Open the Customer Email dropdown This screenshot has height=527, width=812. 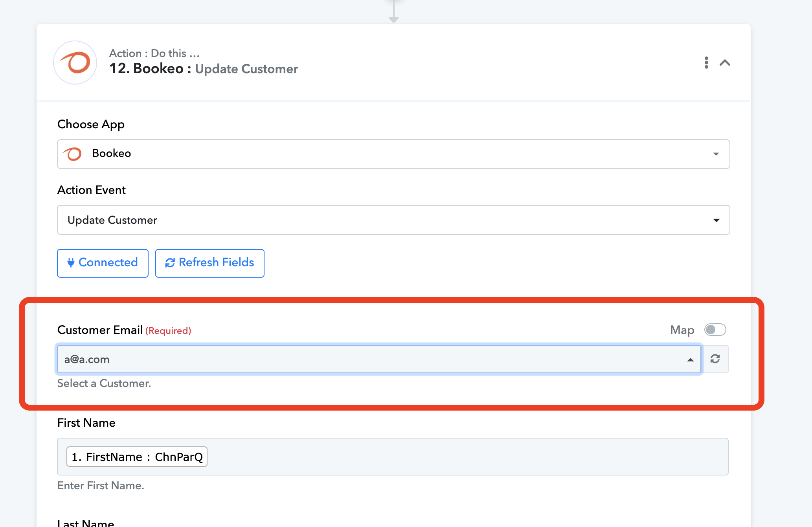[x=379, y=359]
